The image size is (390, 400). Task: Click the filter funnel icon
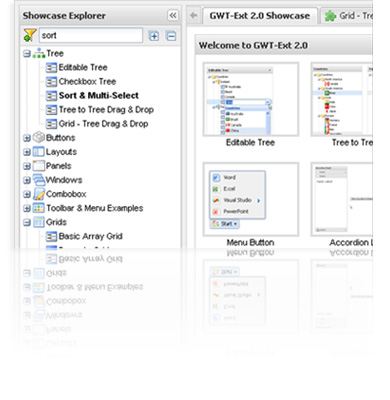[29, 35]
